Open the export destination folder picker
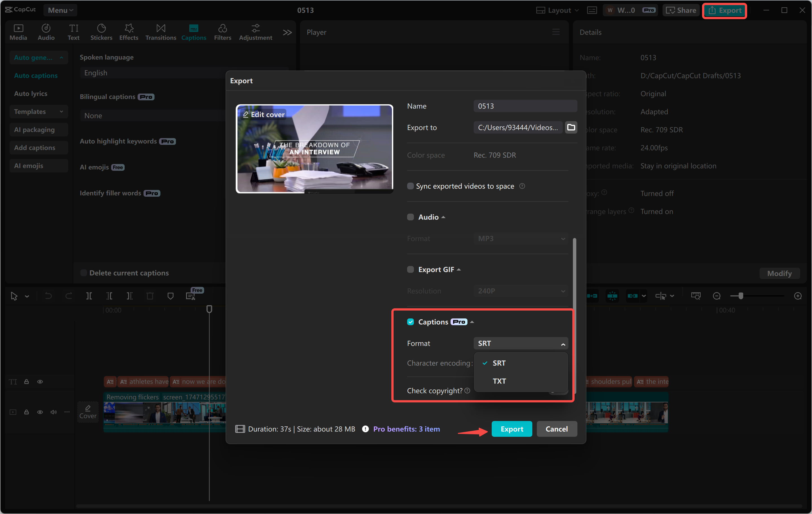This screenshot has height=514, width=812. (571, 127)
